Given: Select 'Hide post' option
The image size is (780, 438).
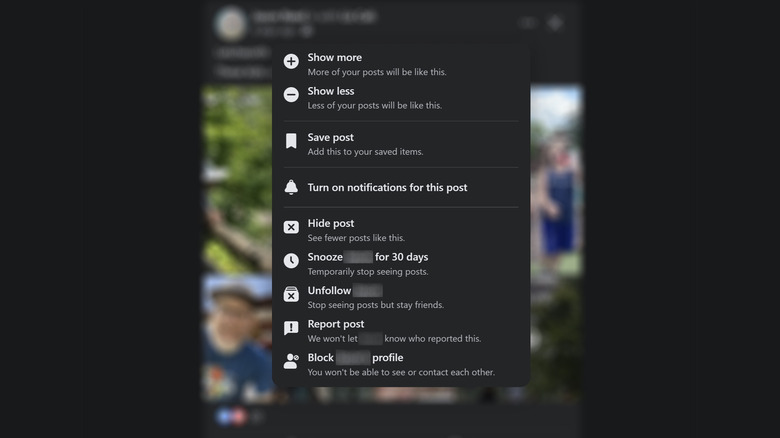Looking at the screenshot, I should [x=401, y=230].
